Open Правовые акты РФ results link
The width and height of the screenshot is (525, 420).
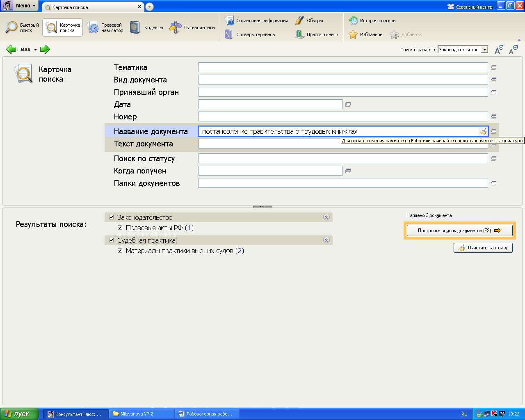(160, 228)
